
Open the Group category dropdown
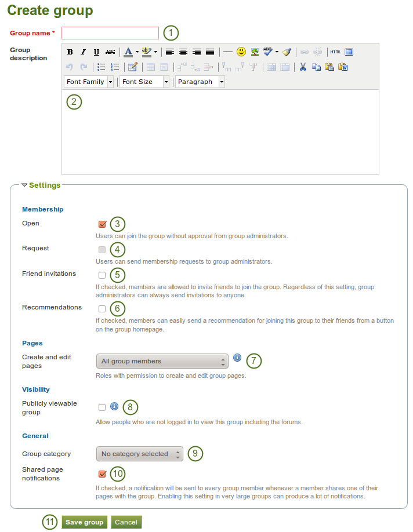[139, 454]
